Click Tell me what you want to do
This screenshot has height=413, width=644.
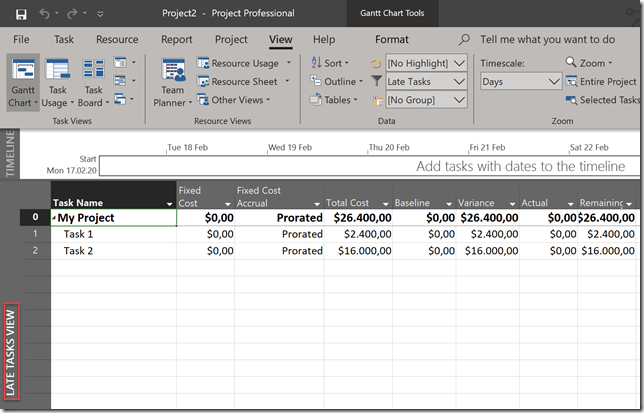pyautogui.click(x=546, y=40)
